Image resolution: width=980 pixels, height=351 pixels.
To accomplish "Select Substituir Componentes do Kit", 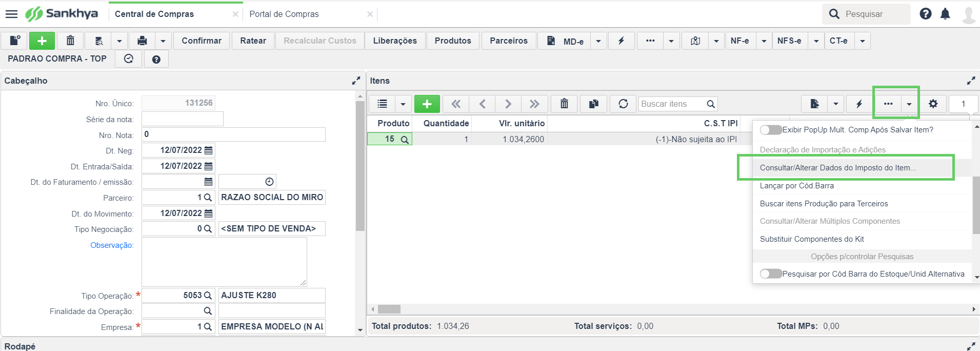I will point(812,239).
